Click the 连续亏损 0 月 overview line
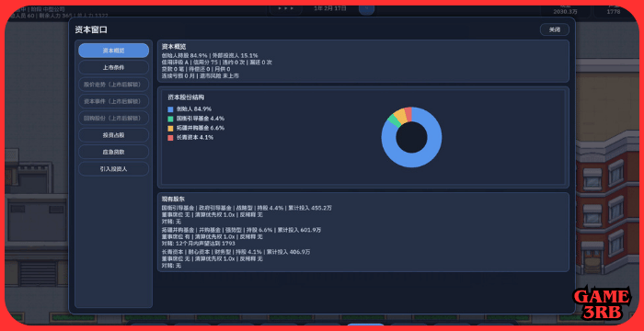The image size is (644, 331). pyautogui.click(x=201, y=76)
